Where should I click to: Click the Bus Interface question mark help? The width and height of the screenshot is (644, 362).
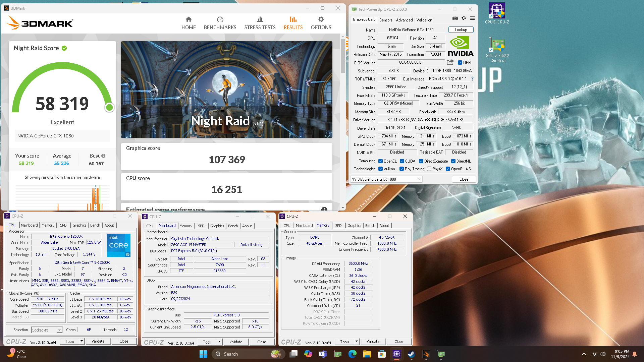[472, 79]
